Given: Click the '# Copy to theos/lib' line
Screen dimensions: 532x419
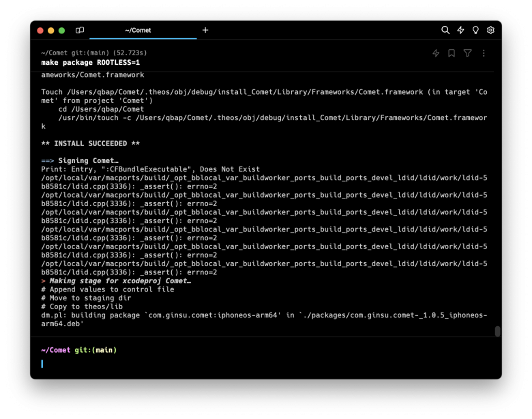Looking at the screenshot, I should (x=82, y=306).
